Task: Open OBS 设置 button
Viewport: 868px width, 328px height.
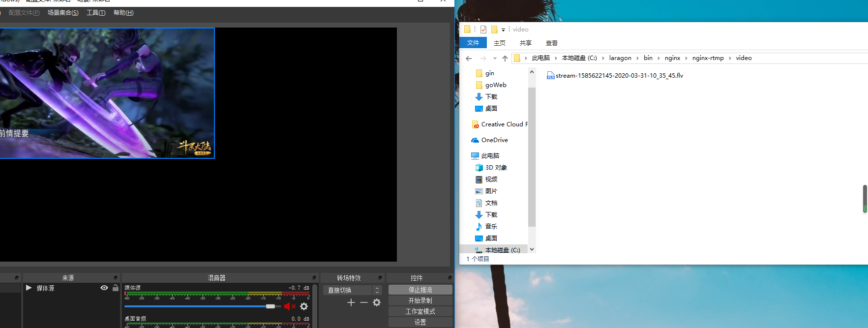Action: pos(420,322)
